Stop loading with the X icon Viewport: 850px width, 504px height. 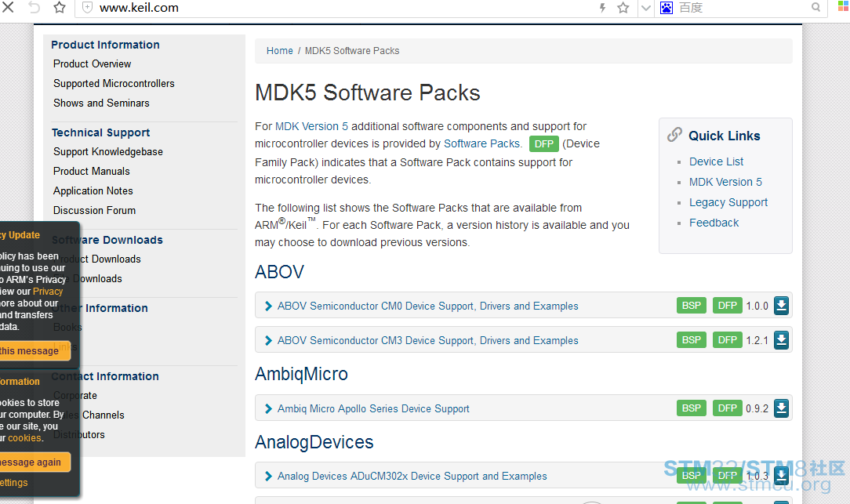coord(8,7)
